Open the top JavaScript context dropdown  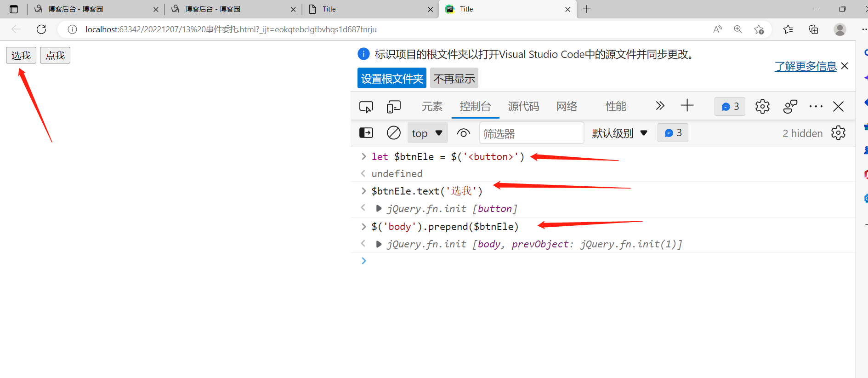coord(427,133)
